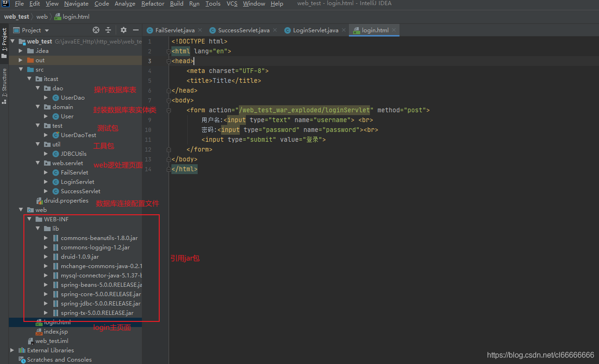
Task: Close the login.html tab
Action: pyautogui.click(x=394, y=30)
